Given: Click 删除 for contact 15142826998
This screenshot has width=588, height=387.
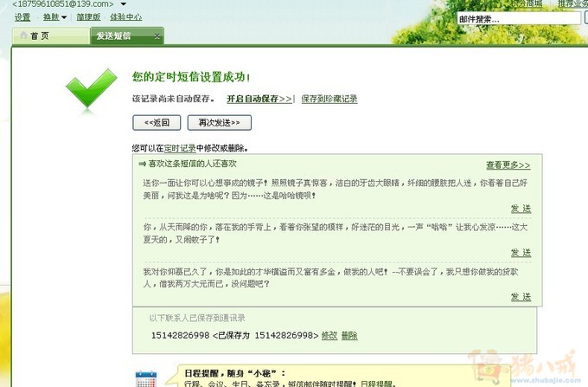Looking at the screenshot, I should coord(349,336).
